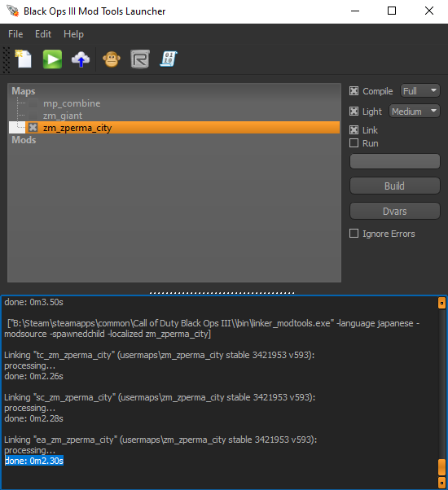This screenshot has height=490, width=448.
Task: Enable the Ignore Errors checkbox
Action: pyautogui.click(x=354, y=234)
